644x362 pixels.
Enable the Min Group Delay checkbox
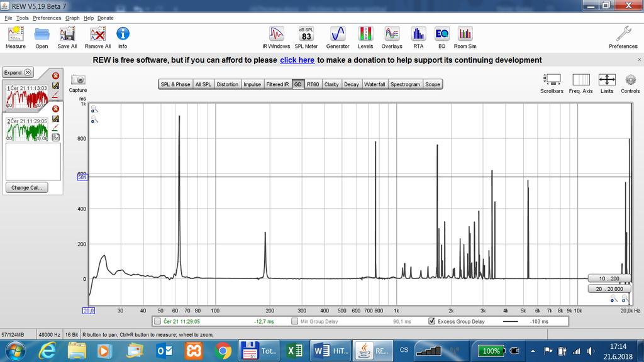294,321
